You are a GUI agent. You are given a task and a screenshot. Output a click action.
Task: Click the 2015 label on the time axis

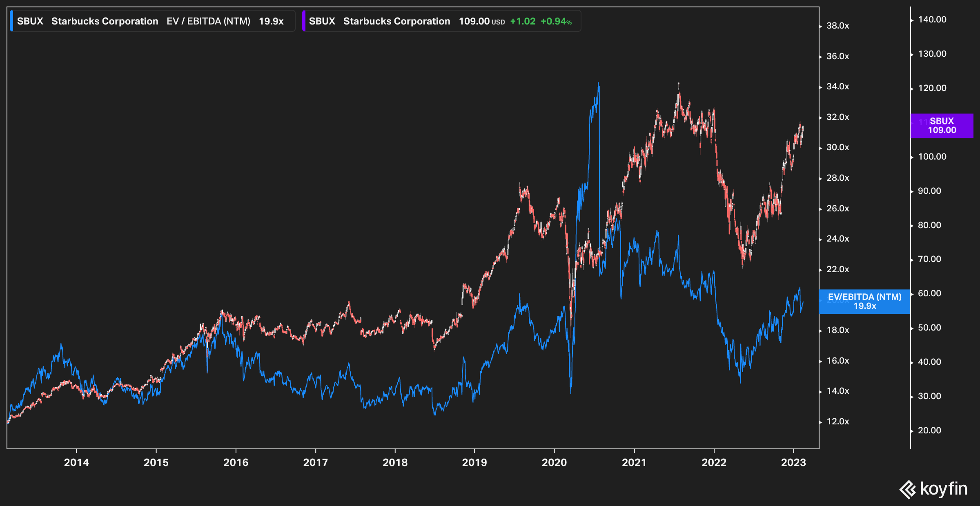(156, 463)
